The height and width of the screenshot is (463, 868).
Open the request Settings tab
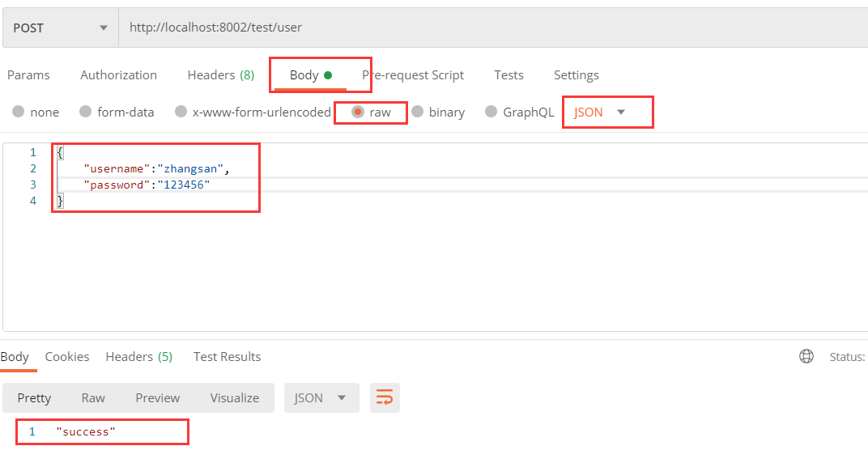pos(577,75)
